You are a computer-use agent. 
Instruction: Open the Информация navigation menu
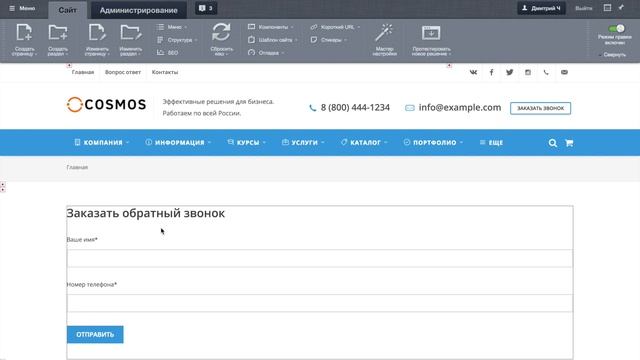178,142
